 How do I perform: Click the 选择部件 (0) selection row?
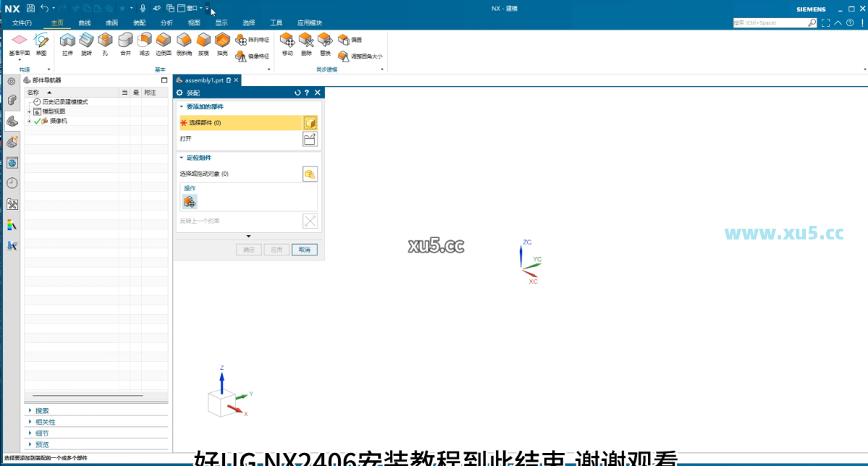tap(239, 123)
